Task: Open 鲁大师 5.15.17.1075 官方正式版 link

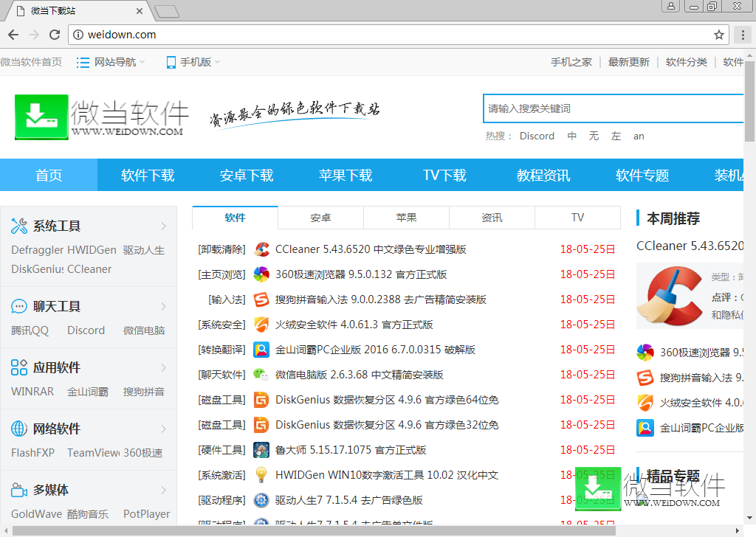Action: (351, 450)
